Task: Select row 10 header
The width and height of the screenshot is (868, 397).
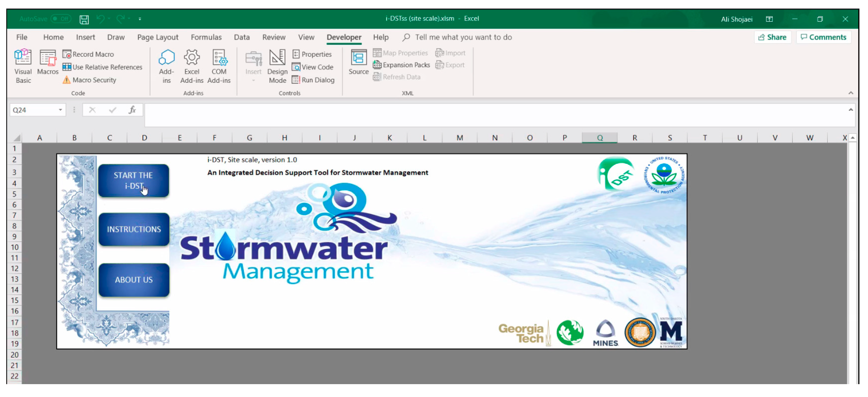Action: coord(15,247)
